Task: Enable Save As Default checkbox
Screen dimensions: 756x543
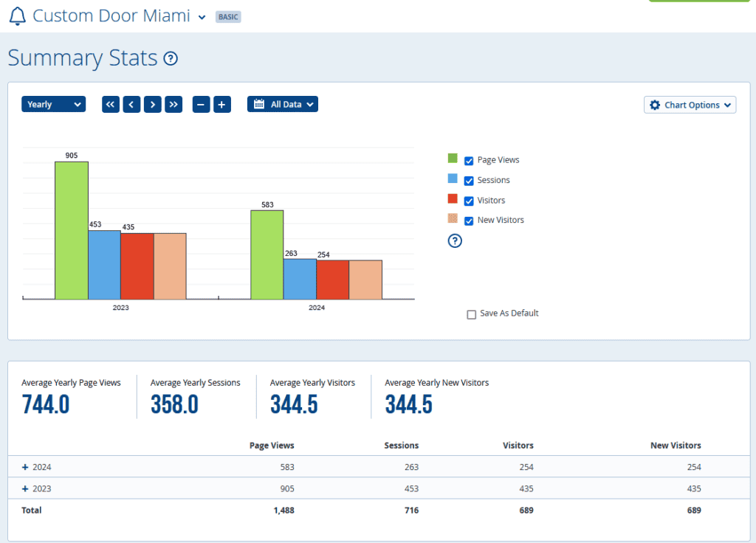Action: tap(472, 314)
